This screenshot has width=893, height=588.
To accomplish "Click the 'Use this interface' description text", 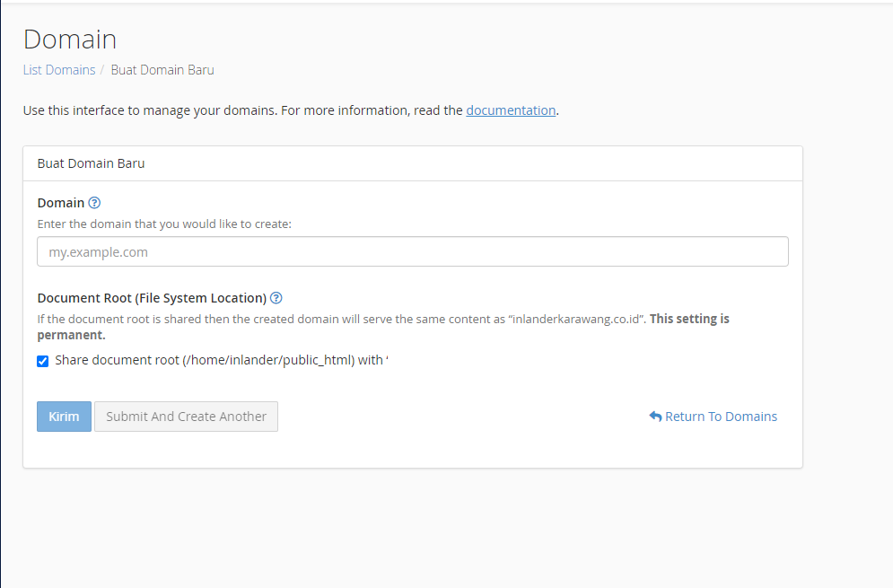I will point(291,110).
